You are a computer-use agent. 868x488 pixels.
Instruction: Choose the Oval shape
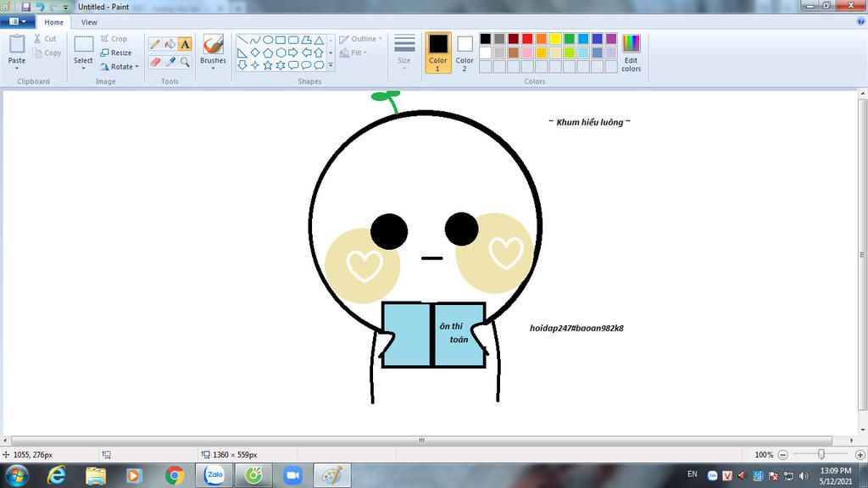268,40
